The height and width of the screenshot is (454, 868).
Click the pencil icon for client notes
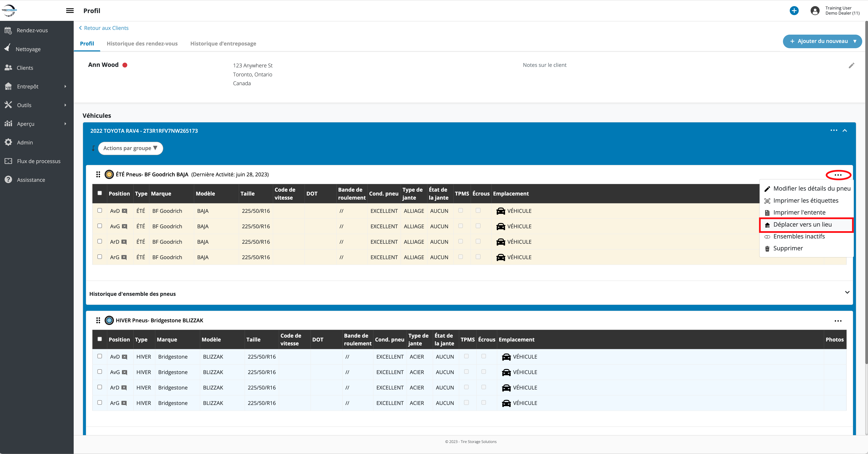coord(851,65)
